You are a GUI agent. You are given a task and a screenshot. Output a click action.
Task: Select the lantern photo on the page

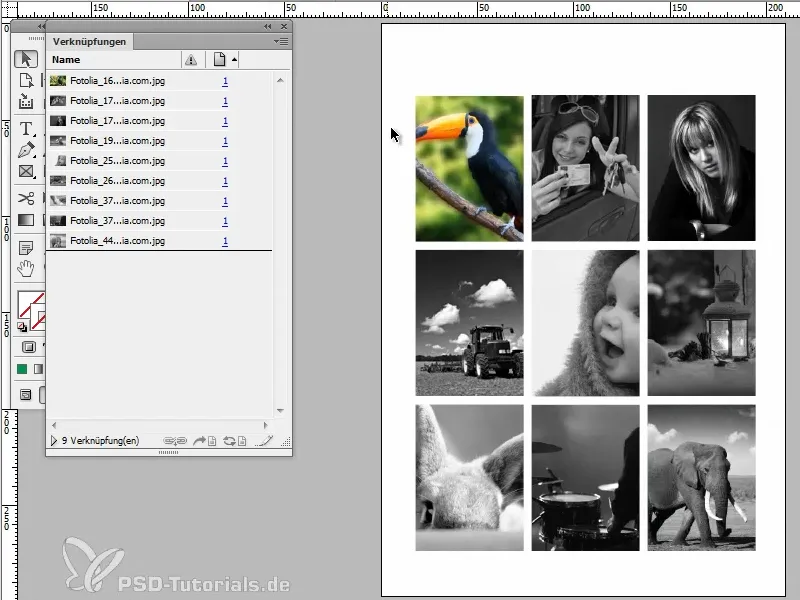pos(702,323)
